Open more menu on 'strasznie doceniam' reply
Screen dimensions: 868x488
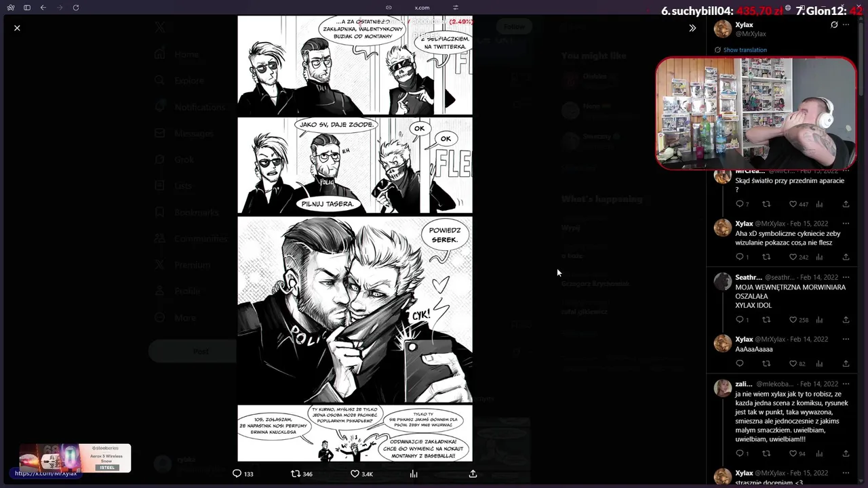pos(846,473)
